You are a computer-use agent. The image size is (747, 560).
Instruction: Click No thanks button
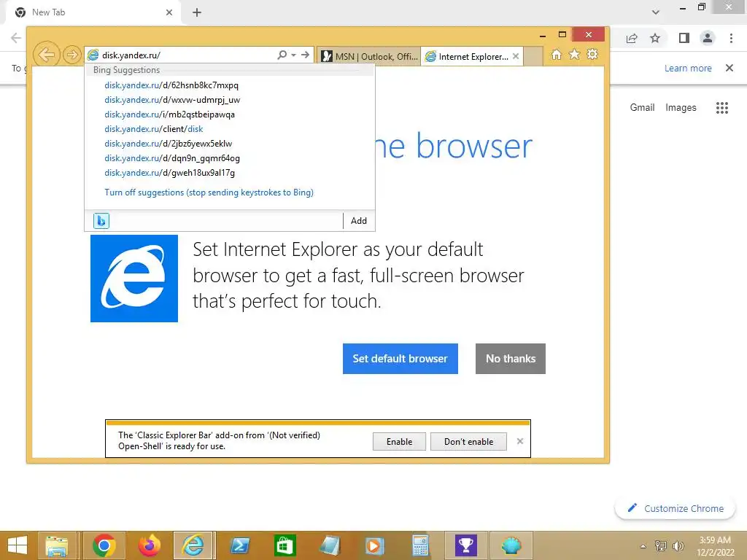coord(510,359)
